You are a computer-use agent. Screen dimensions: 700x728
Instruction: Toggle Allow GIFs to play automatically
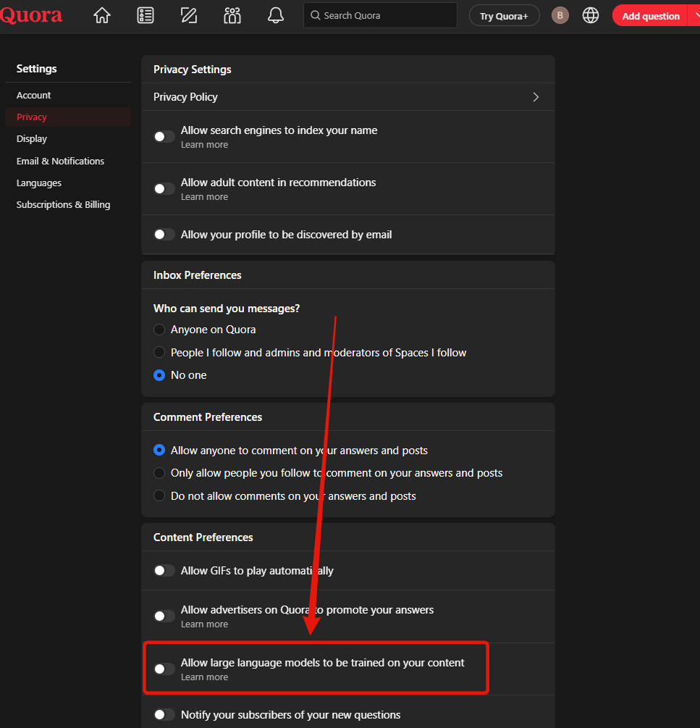pyautogui.click(x=164, y=571)
